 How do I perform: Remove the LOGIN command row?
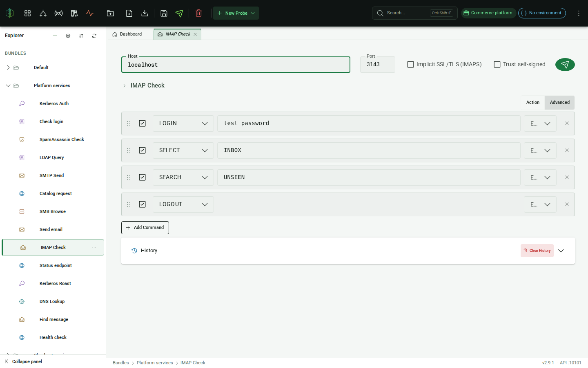(567, 123)
